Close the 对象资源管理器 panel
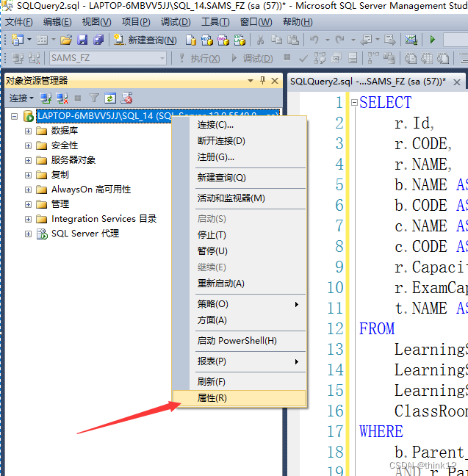Screen dimensions: 468x476 (x=275, y=81)
